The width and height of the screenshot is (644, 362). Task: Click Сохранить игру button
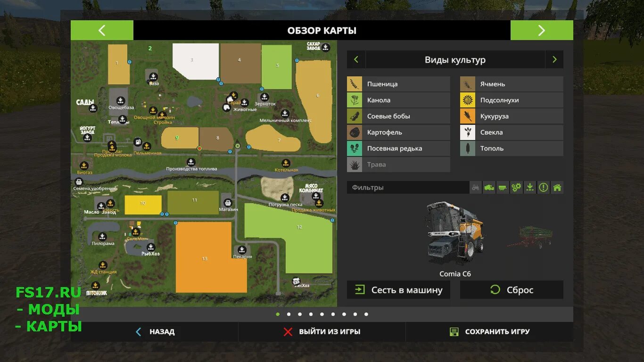(489, 332)
